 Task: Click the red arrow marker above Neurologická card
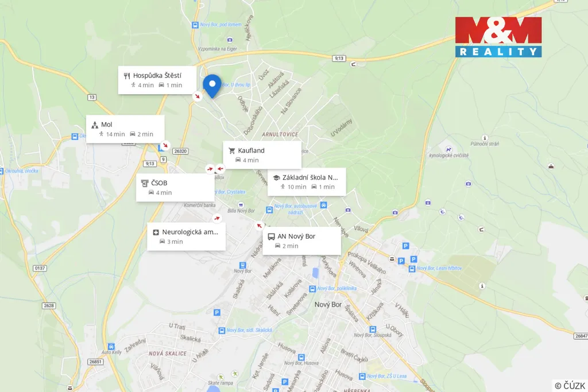216,218
